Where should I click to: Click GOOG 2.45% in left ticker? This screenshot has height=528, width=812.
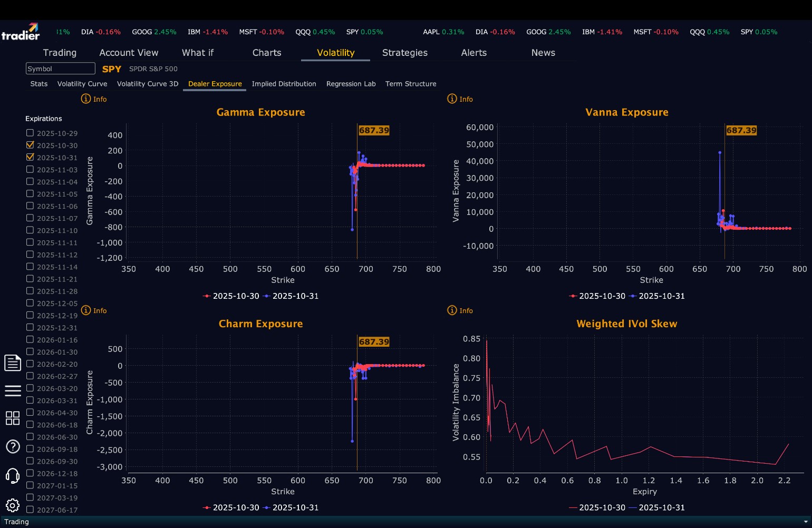click(154, 32)
